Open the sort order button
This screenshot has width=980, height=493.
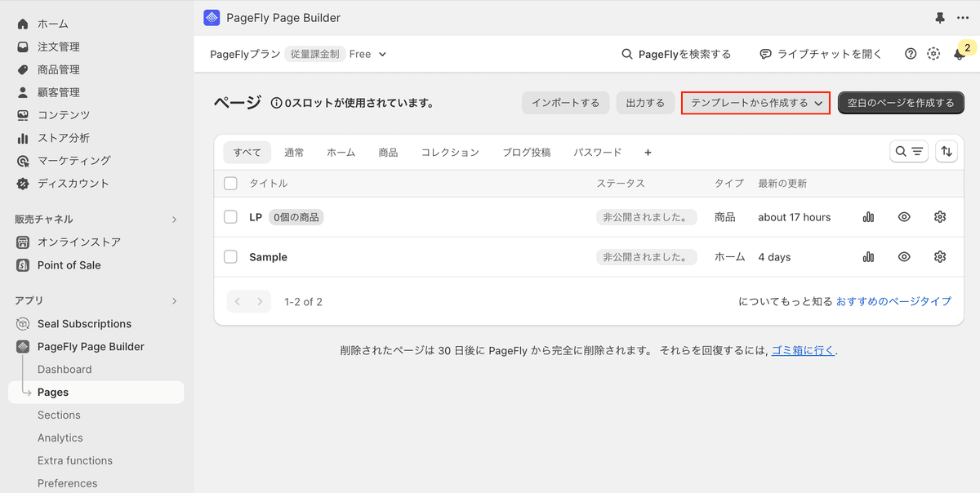[946, 151]
